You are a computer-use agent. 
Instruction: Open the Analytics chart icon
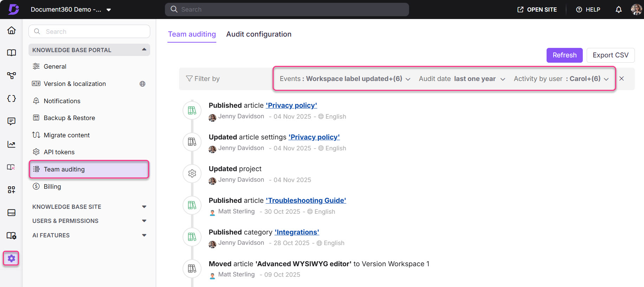click(12, 144)
